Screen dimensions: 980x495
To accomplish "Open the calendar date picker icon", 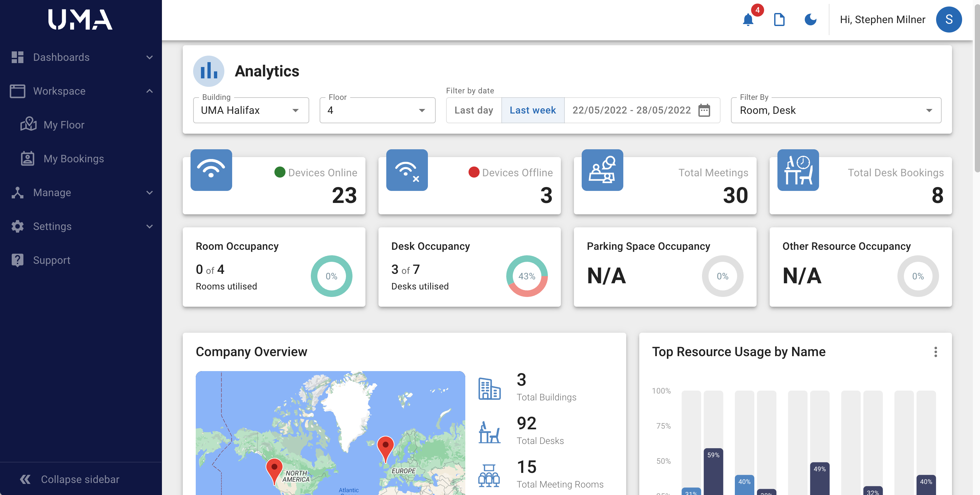I will pyautogui.click(x=704, y=110).
